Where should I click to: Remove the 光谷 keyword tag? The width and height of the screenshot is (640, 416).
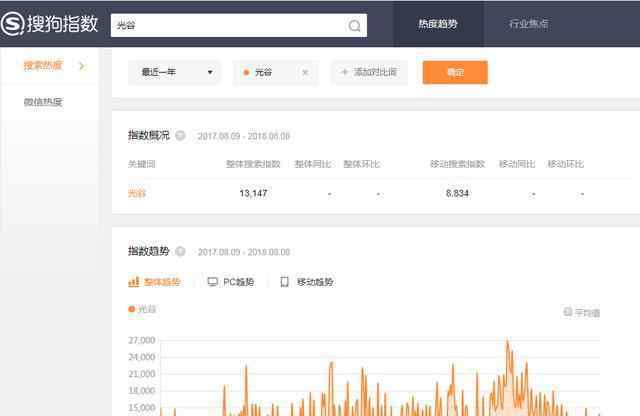[305, 73]
